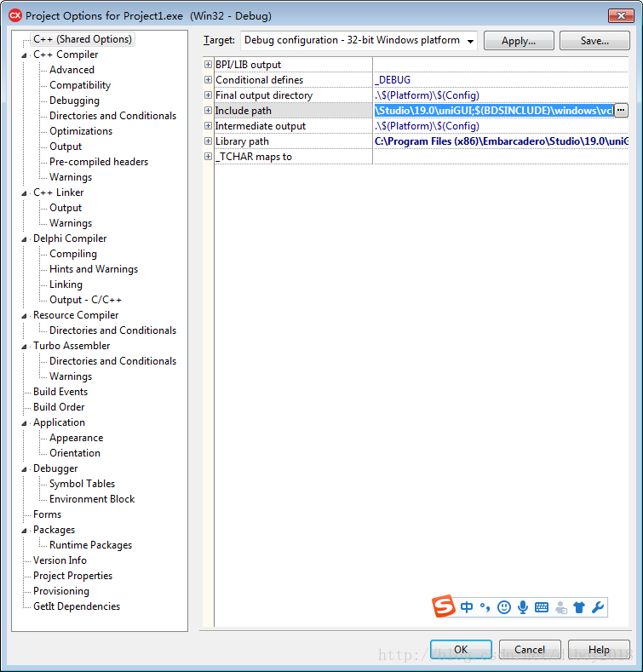Select Orientation tree item
Screen dimensions: 643x672
75,452
